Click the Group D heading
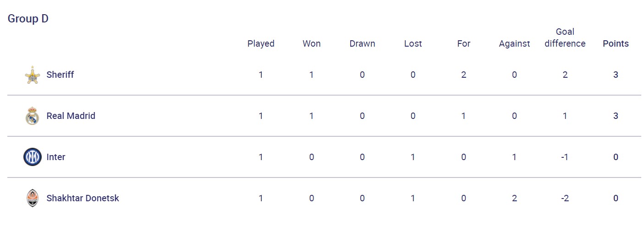The height and width of the screenshot is (231, 644). (28, 19)
